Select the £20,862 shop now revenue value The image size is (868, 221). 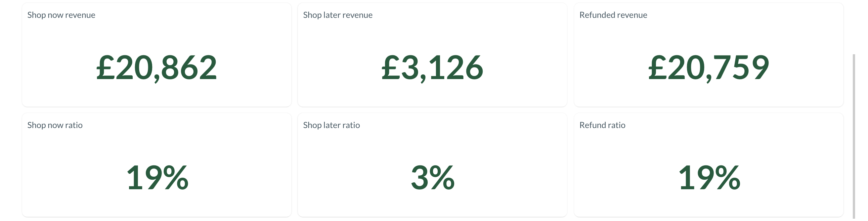coord(157,68)
